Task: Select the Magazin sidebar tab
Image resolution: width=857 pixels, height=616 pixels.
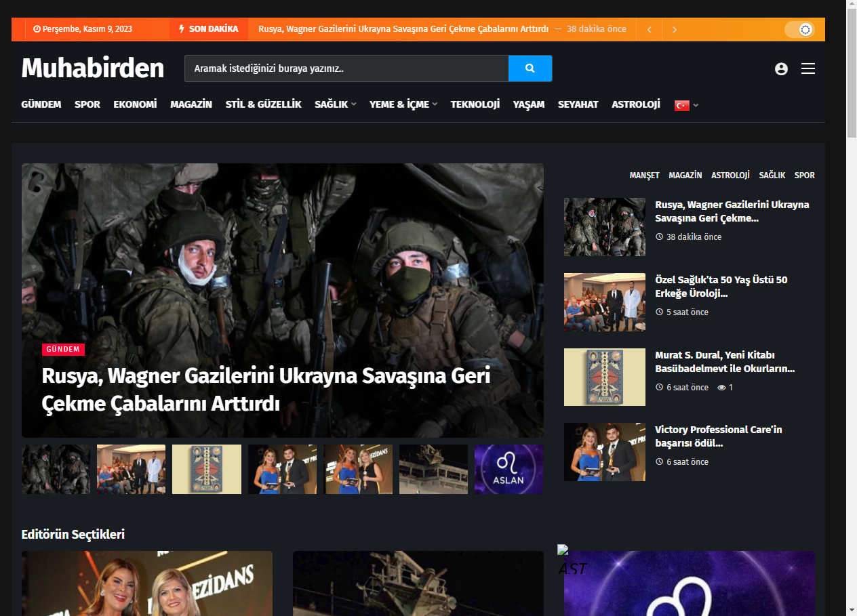Action: [x=685, y=176]
